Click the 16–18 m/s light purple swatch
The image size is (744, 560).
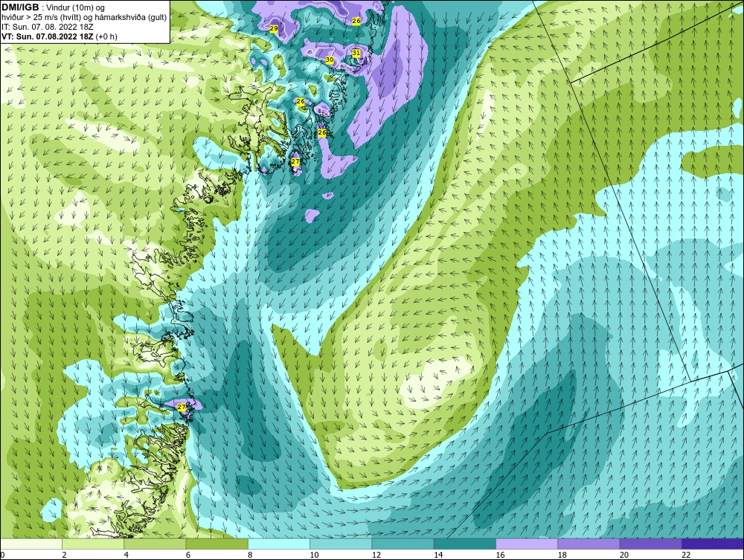pos(527,544)
